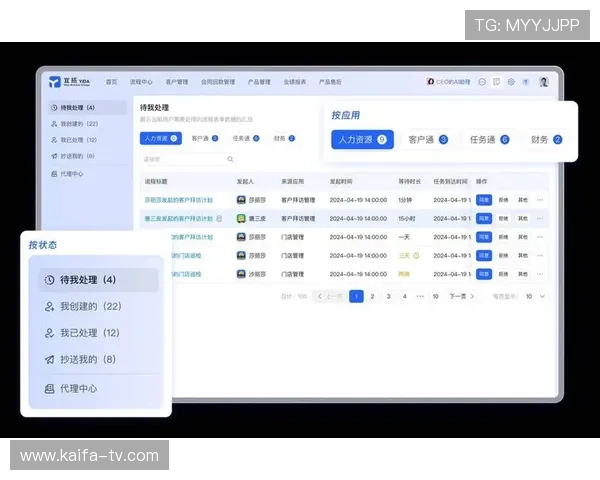Viewport: 600px width, 480px height.
Task: Select small 财务 tab under 待我处理 heading
Action: [284, 139]
